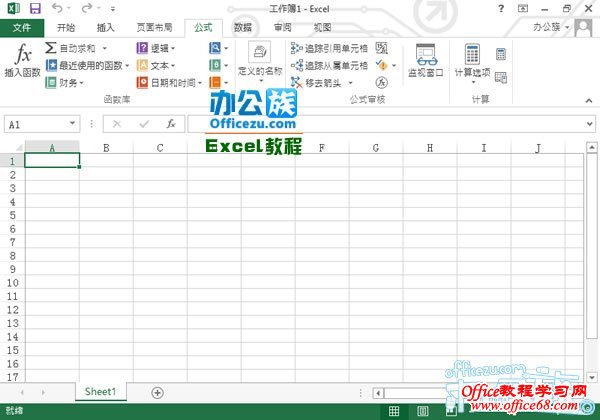This screenshot has height=420, width=600.
Task: Click the new sheet plus button
Action: pyautogui.click(x=157, y=392)
